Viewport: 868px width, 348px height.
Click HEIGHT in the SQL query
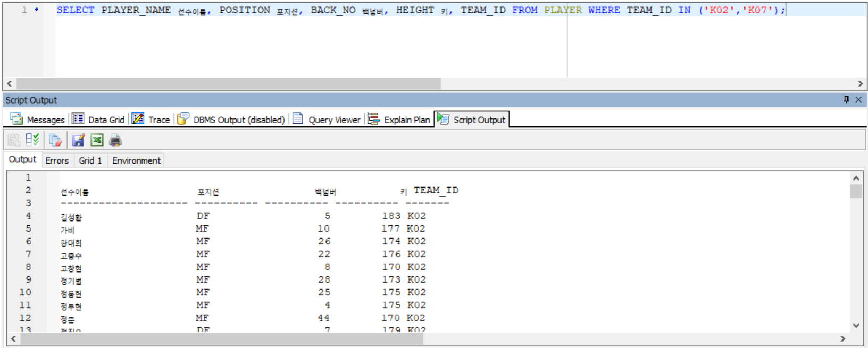[415, 10]
